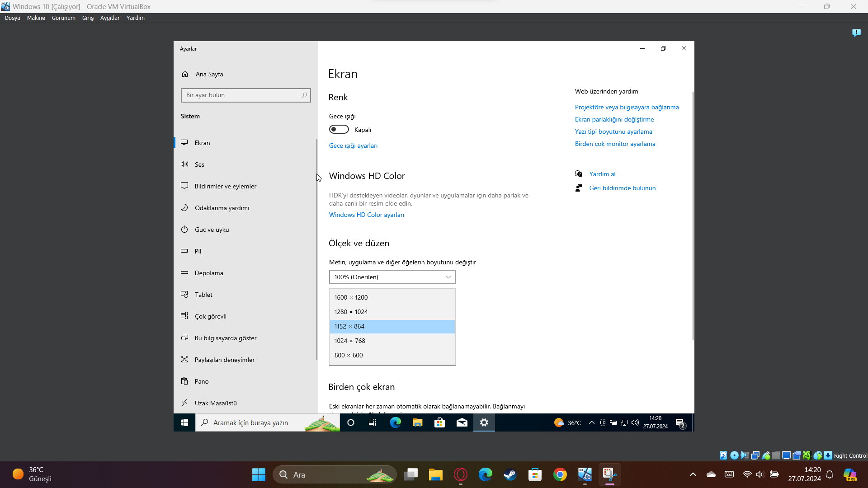Open Gece ışığı ayarları link
The width and height of the screenshot is (868, 488).
pyautogui.click(x=353, y=145)
